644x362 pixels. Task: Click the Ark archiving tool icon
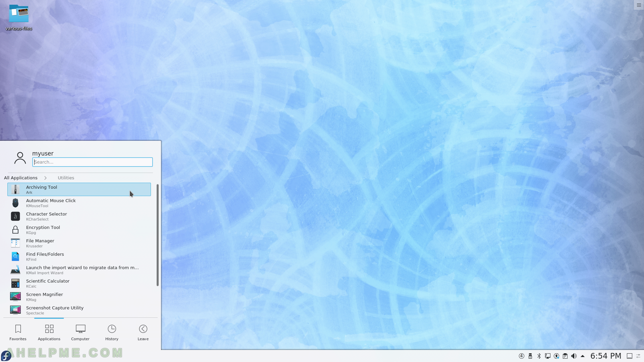15,189
